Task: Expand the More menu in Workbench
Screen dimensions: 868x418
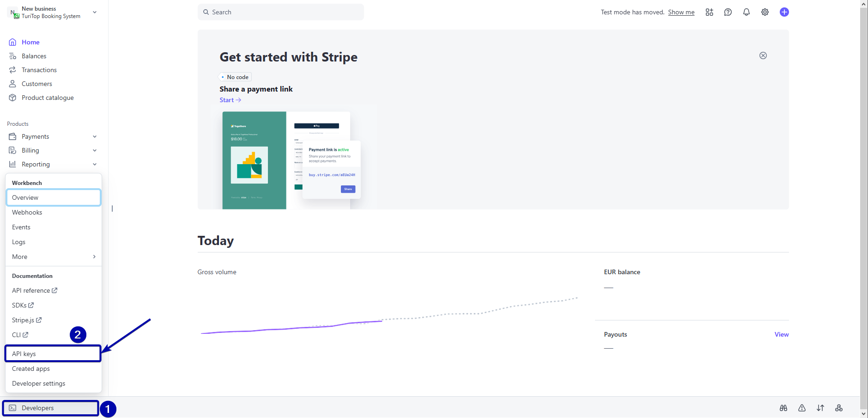Action: tap(53, 257)
